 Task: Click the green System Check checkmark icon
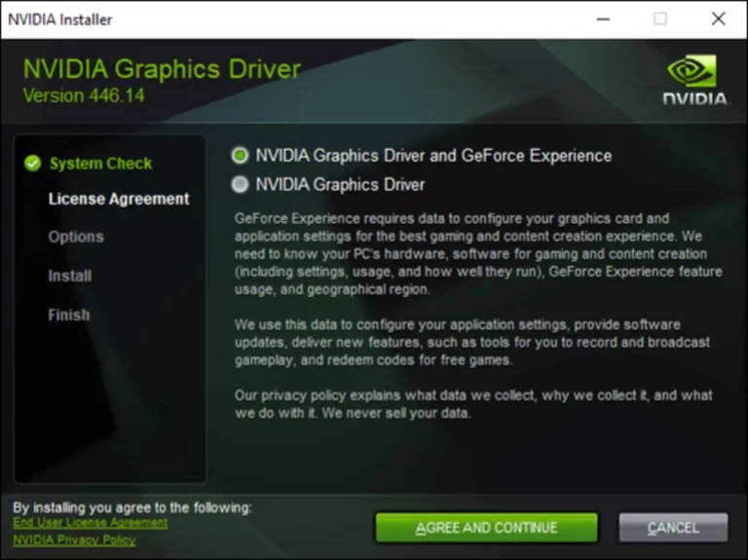click(33, 164)
